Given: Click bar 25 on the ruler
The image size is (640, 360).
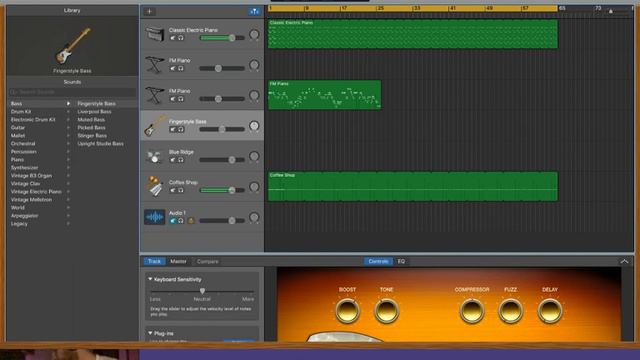Looking at the screenshot, I should [x=380, y=8].
